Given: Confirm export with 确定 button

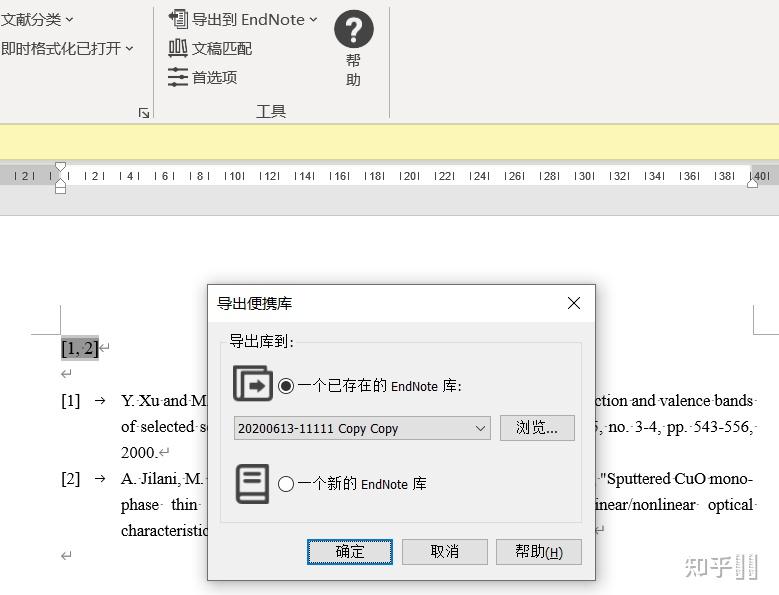Looking at the screenshot, I should click(x=350, y=552).
